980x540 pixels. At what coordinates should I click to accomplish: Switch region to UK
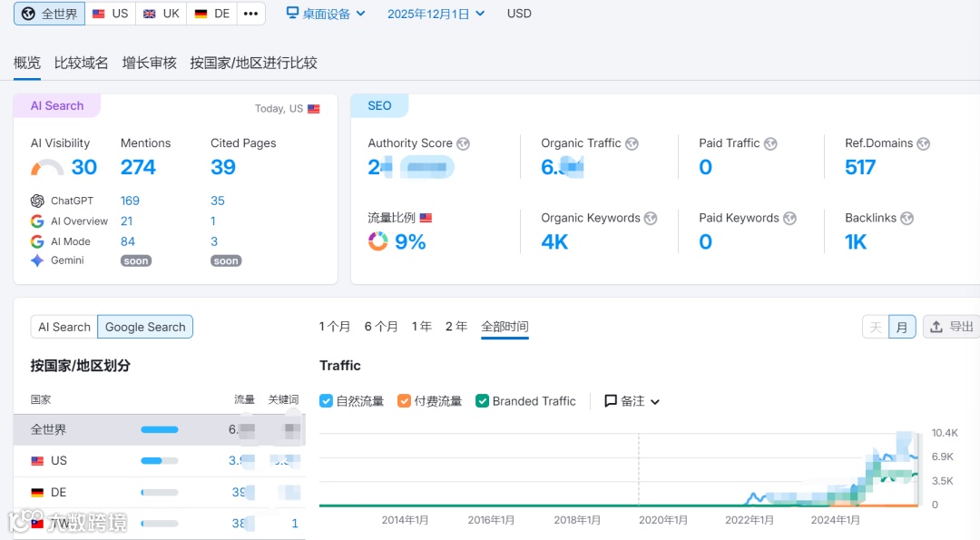(162, 14)
